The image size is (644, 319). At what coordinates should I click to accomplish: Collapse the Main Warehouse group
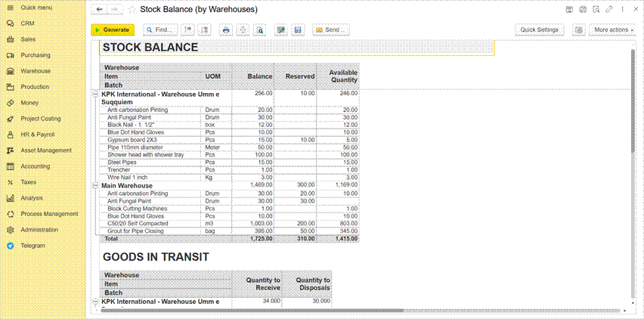point(95,185)
